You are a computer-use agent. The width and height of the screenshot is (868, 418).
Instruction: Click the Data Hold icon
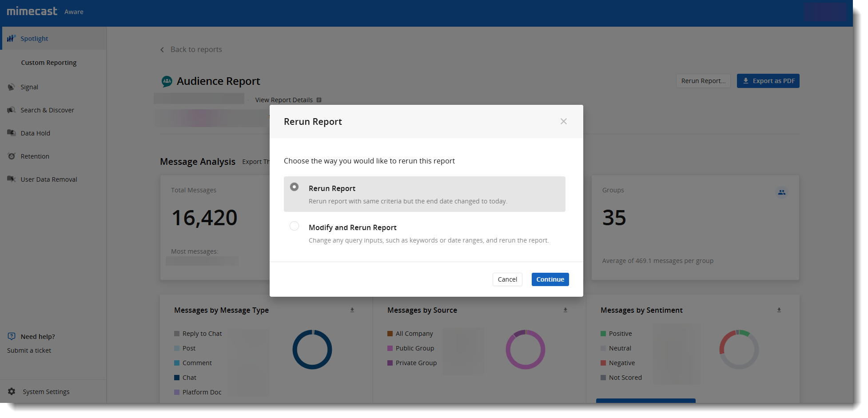12,133
